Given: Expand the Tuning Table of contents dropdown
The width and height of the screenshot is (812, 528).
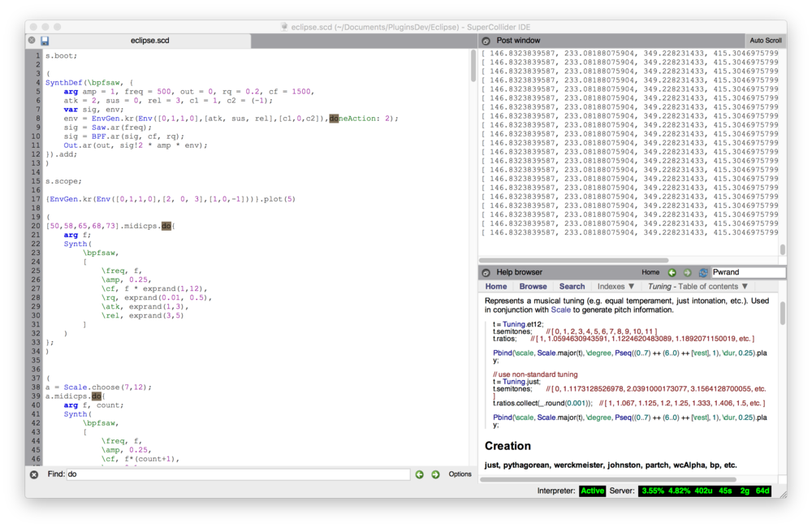Looking at the screenshot, I should (698, 287).
